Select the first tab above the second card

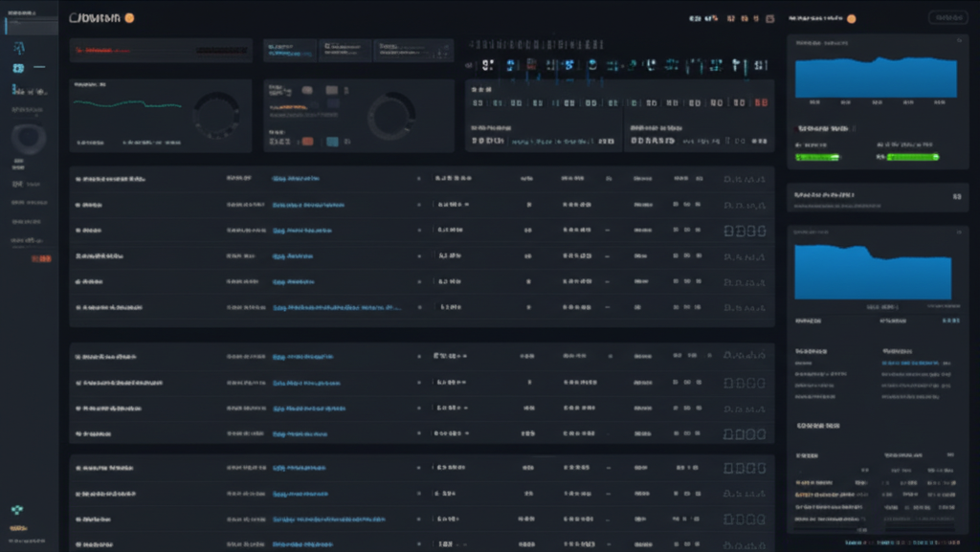pyautogui.click(x=290, y=51)
